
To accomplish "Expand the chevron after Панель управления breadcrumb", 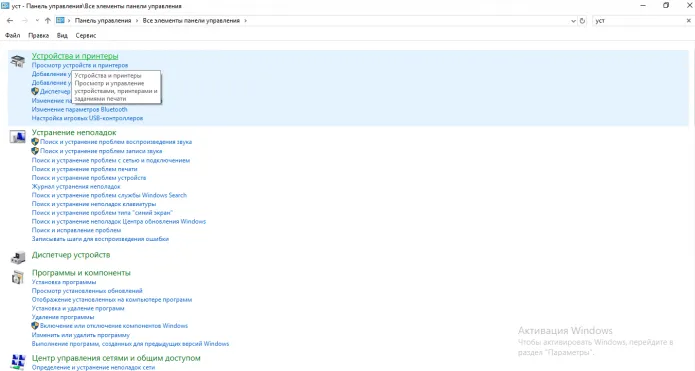I will click(137, 20).
